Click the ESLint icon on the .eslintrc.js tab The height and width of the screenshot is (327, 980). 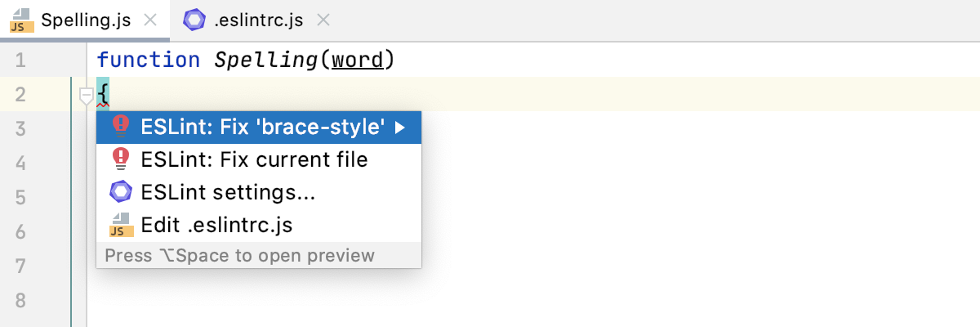[194, 20]
